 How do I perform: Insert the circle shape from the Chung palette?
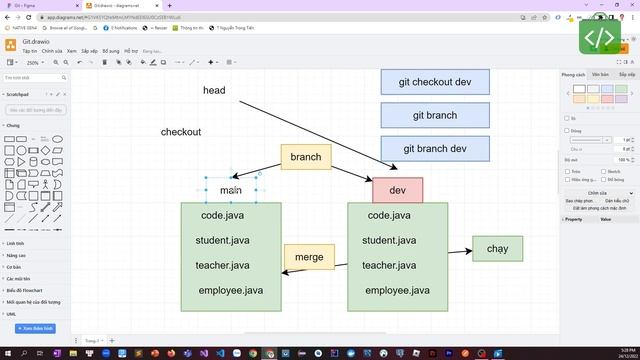coord(21,150)
